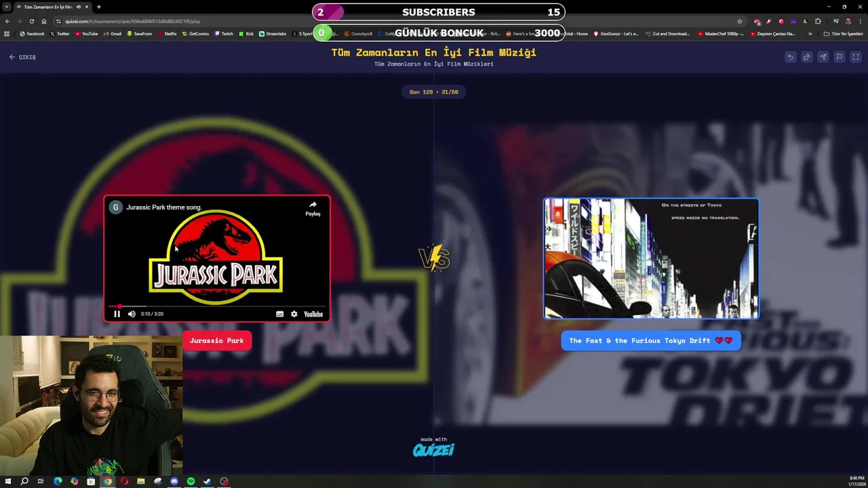Open the Twitter bookmark
This screenshot has width=868, height=488.
pos(60,34)
